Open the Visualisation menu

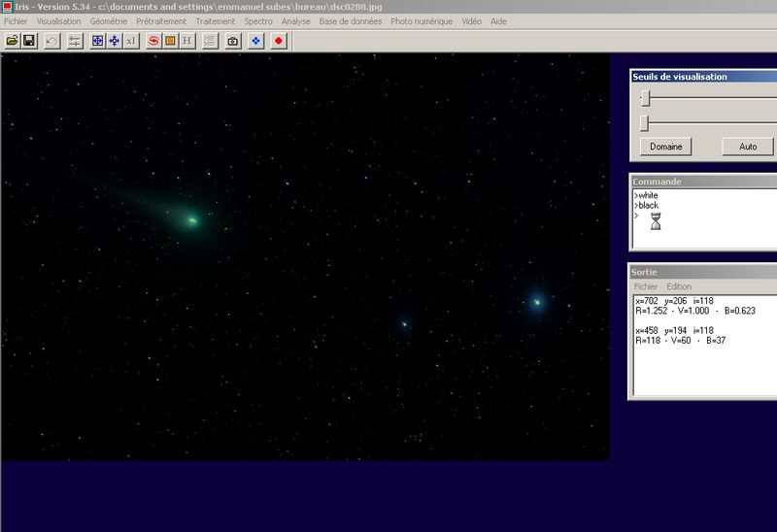(58, 21)
